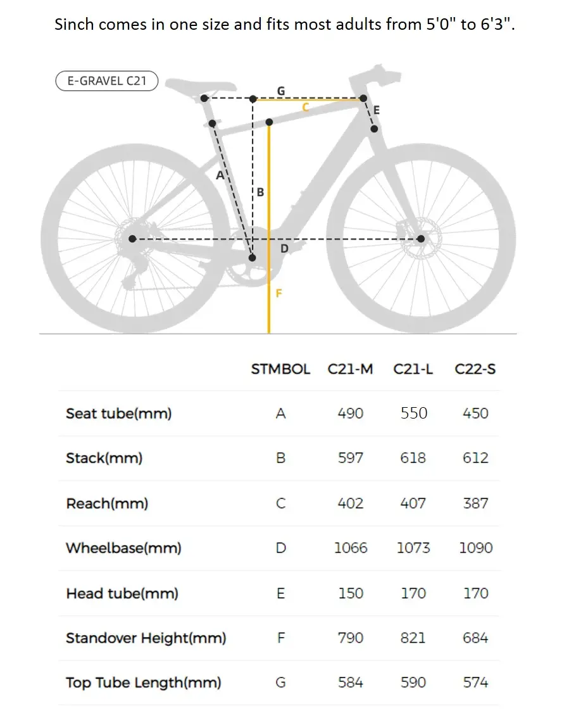The width and height of the screenshot is (588, 713).
Task: Click the Stack(mm) row label
Action: pos(104,458)
